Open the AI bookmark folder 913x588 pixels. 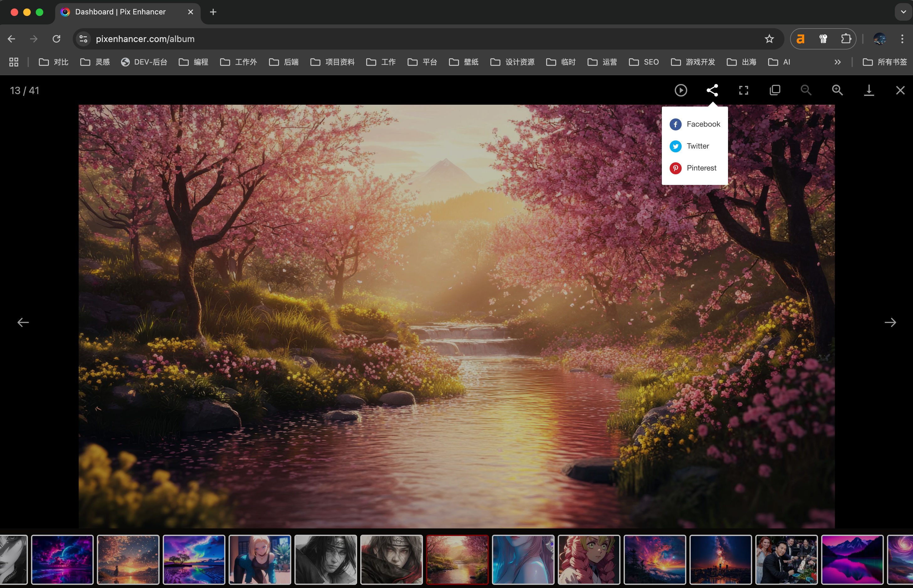(x=779, y=62)
